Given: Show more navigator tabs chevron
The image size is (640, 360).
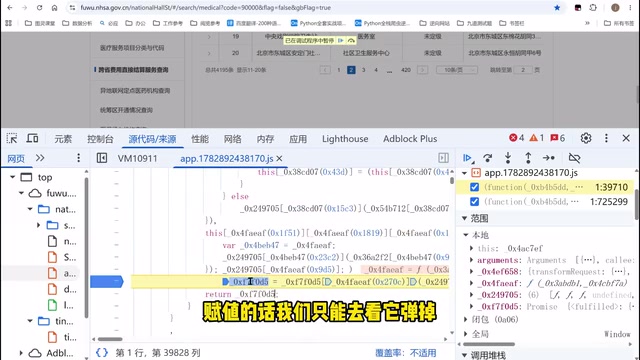Looking at the screenshot, I should [x=40, y=158].
